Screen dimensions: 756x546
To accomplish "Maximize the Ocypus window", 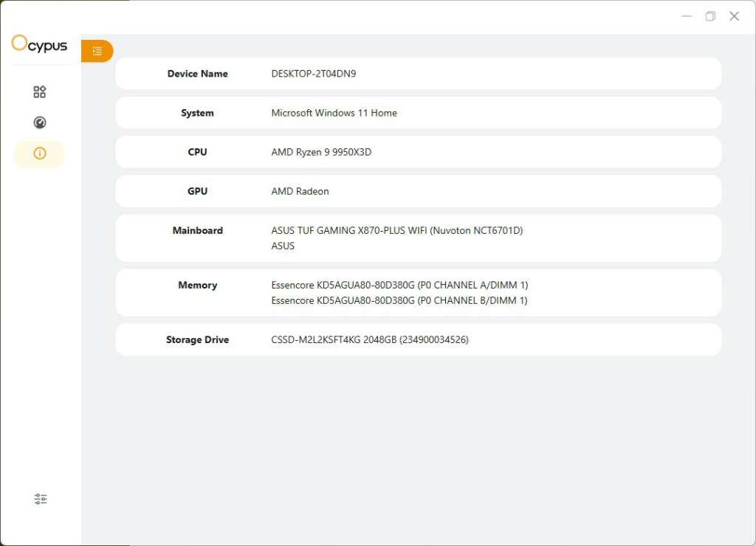I will point(710,16).
